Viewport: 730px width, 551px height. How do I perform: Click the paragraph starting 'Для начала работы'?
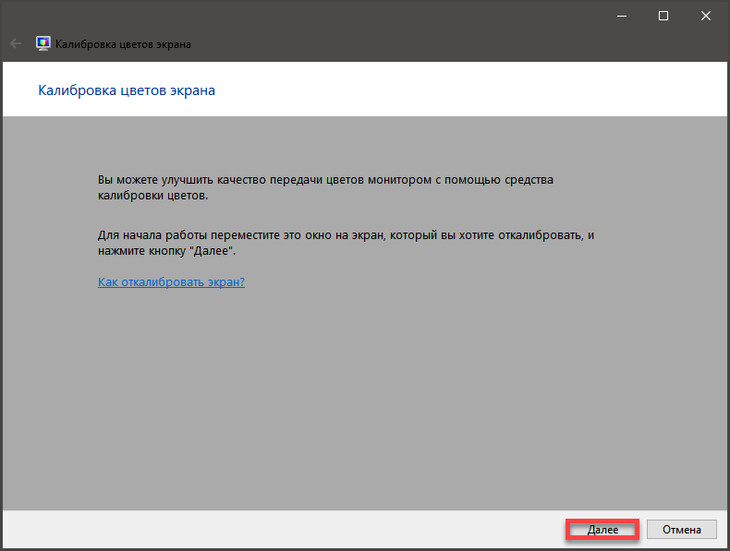pyautogui.click(x=346, y=243)
